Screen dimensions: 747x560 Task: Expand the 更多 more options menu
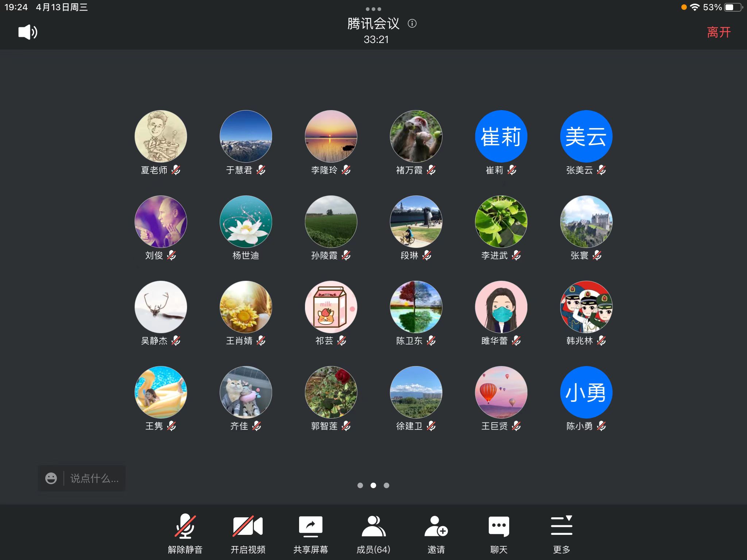tap(561, 526)
